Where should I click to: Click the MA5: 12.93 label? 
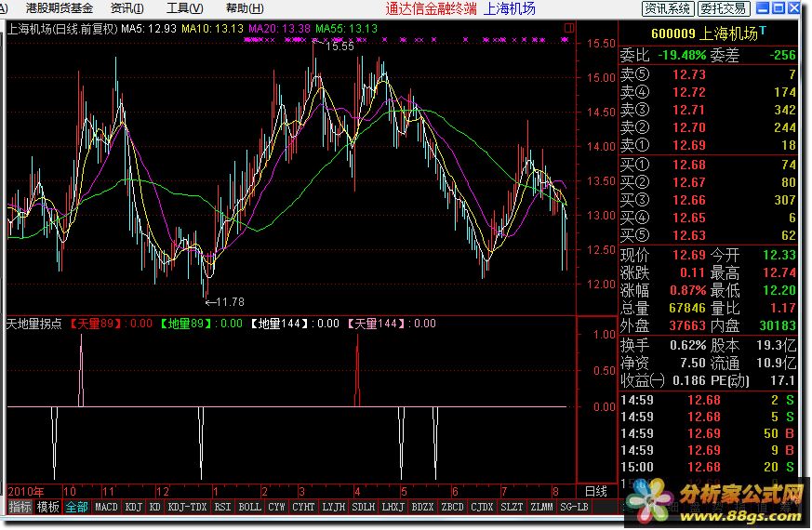pos(149,29)
